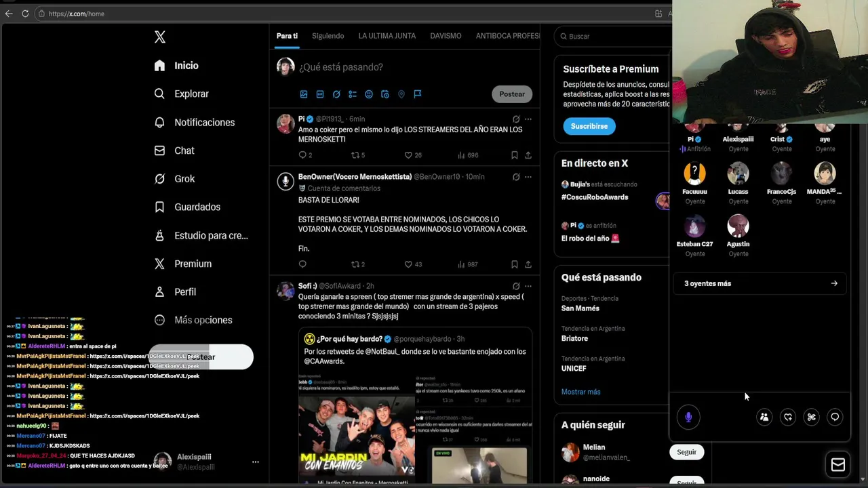Image resolution: width=868 pixels, height=488 pixels.
Task: Open more options on Pi's post
Action: tap(528, 119)
